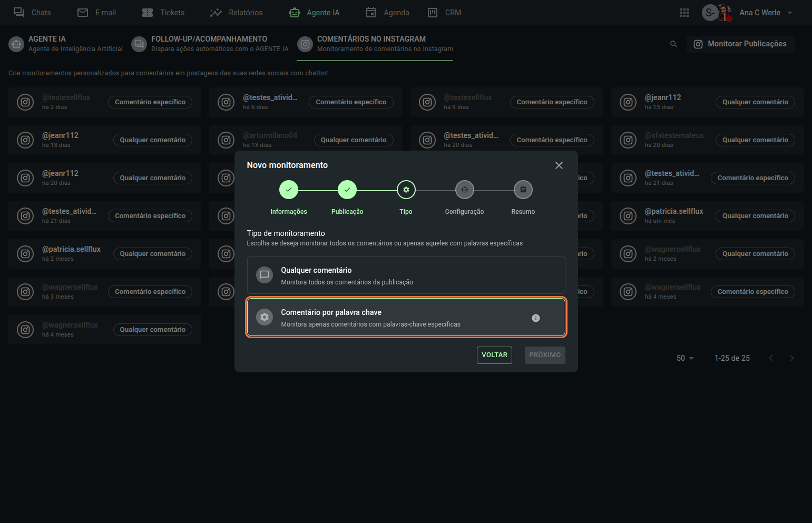
Task: Click the Resumo step clipboard icon
Action: [523, 190]
